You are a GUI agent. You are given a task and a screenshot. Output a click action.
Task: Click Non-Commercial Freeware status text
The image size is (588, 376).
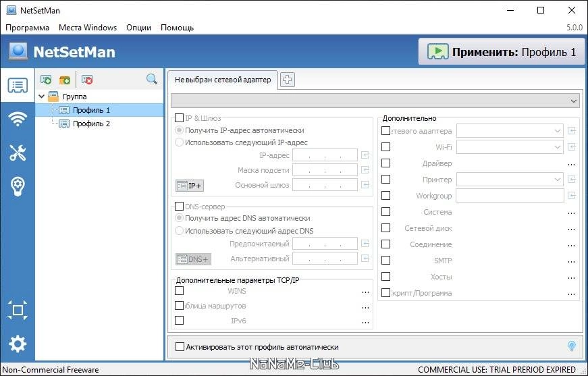pyautogui.click(x=51, y=370)
